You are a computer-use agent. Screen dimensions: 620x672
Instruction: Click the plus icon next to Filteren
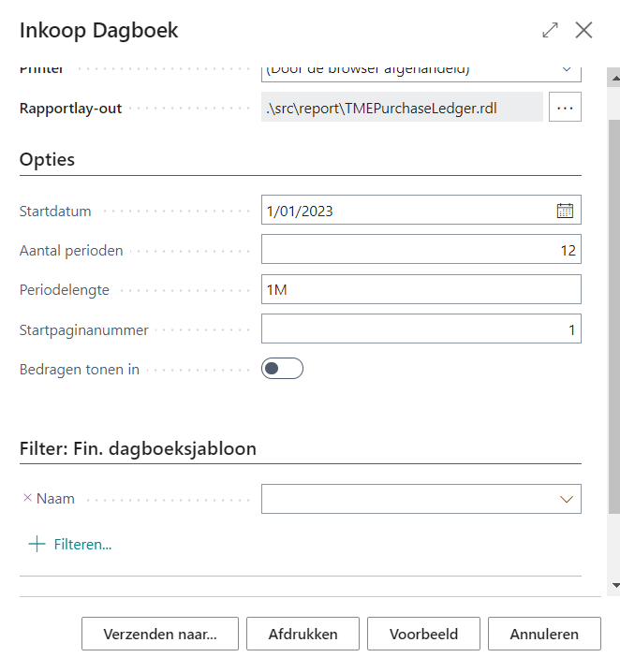click(37, 544)
